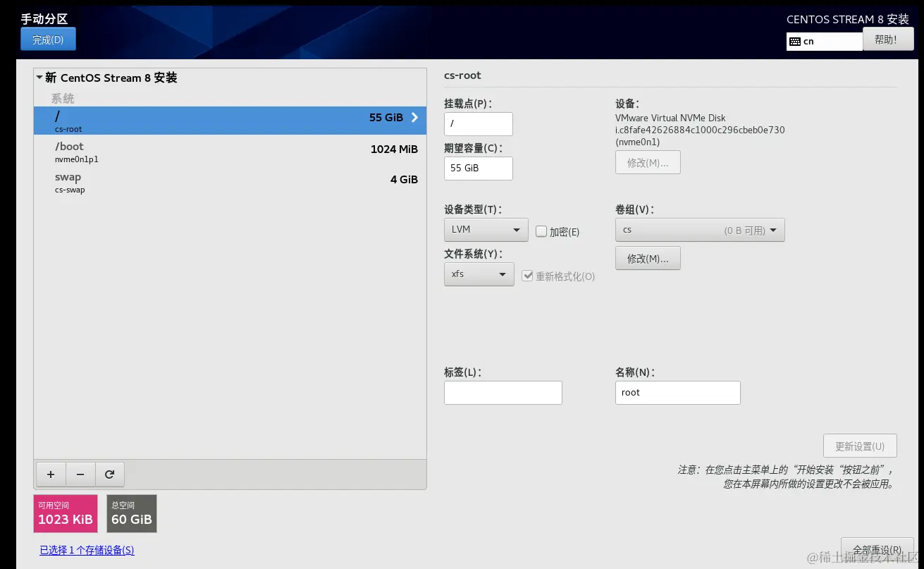Click the add partition (+) icon
The height and width of the screenshot is (569, 924).
50,474
